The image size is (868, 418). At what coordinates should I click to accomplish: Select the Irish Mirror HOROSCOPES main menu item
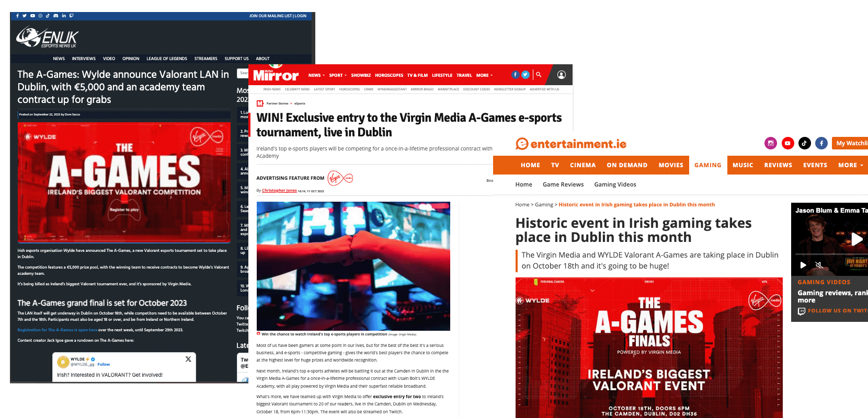[x=389, y=75]
